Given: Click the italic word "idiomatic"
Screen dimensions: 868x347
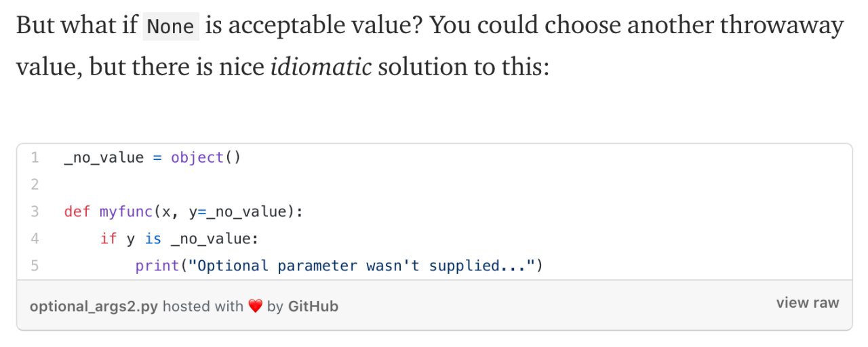Looking at the screenshot, I should coord(321,67).
